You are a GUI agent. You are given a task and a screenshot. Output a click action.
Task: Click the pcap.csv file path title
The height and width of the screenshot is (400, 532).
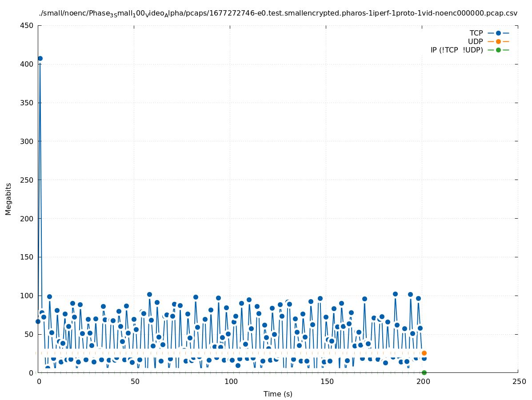[x=278, y=13]
